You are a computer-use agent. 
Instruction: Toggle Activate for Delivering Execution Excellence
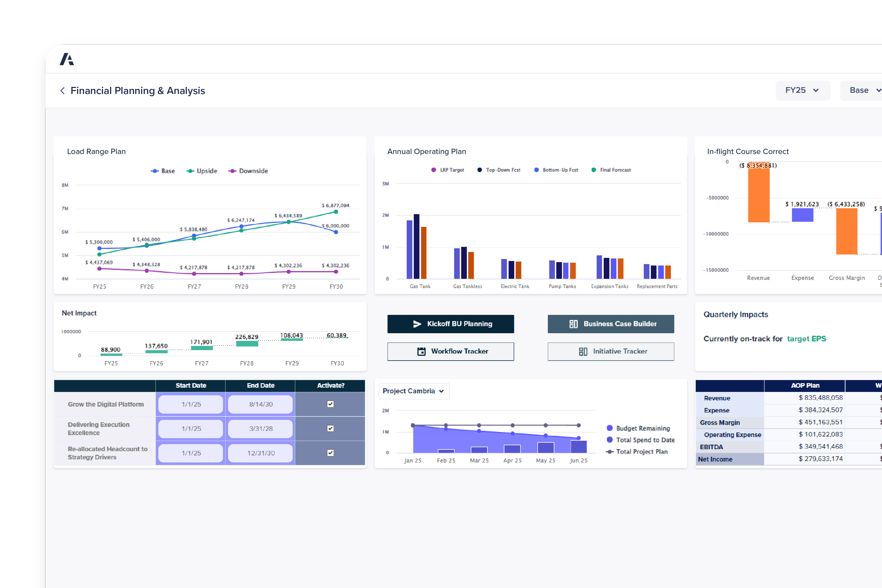(330, 429)
